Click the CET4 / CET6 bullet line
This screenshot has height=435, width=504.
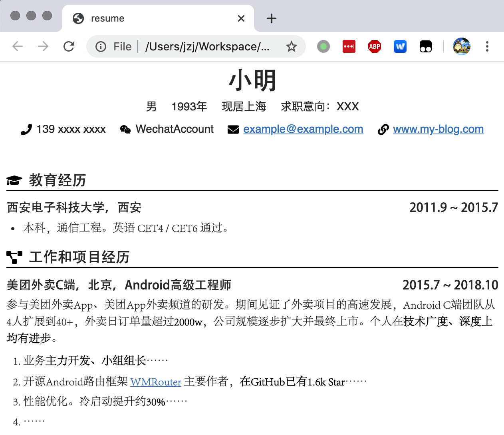pyautogui.click(x=126, y=228)
